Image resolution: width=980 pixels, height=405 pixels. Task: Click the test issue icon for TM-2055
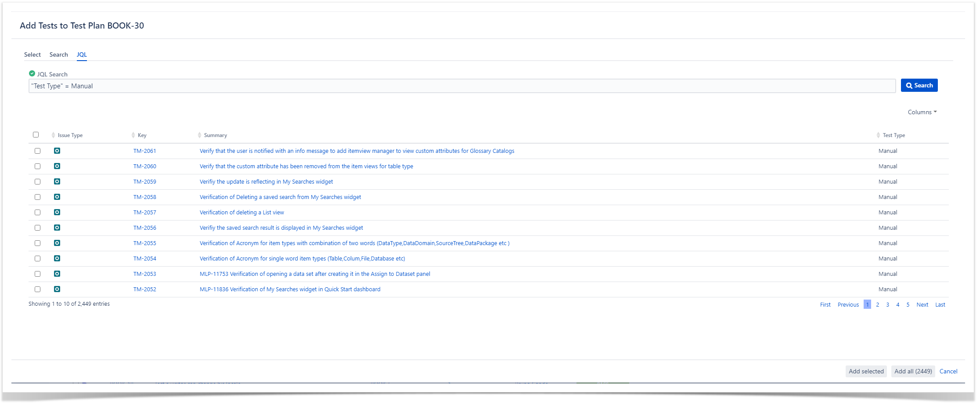(x=57, y=243)
